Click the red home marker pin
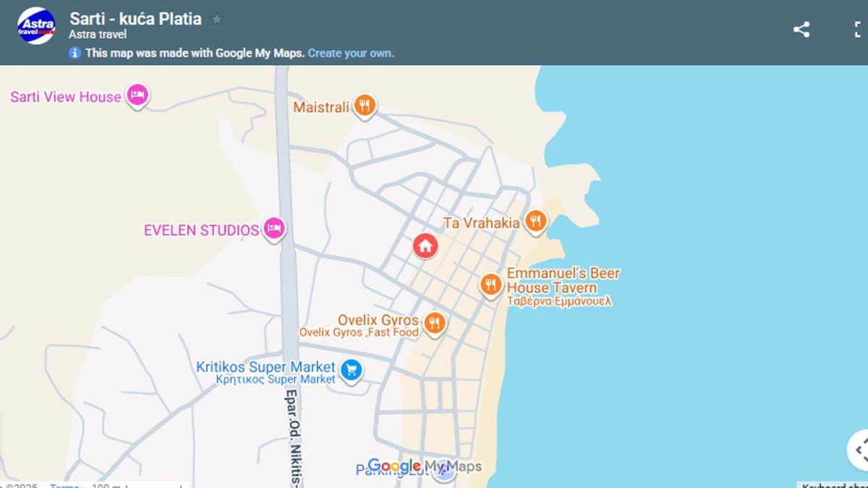 click(x=425, y=246)
